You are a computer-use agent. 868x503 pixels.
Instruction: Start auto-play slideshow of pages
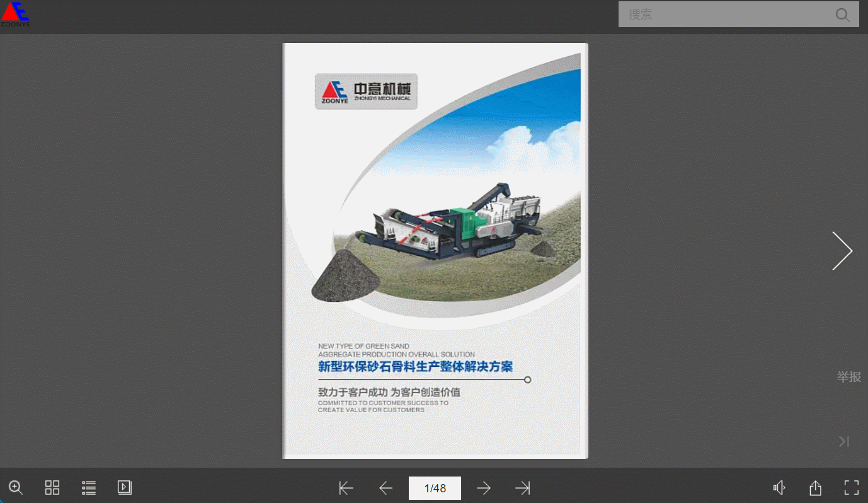pos(125,487)
